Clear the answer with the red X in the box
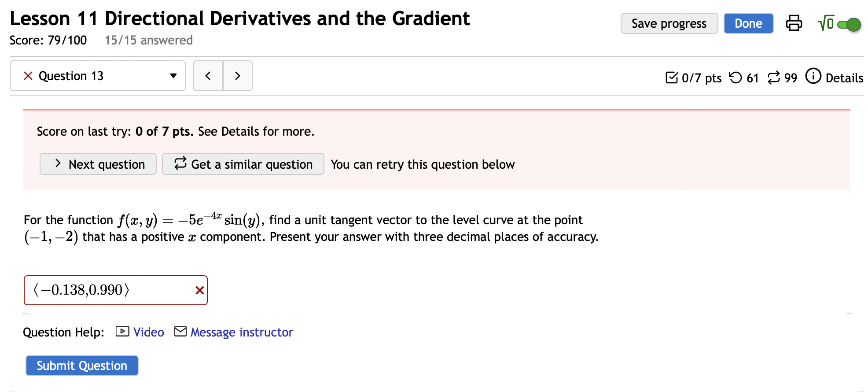868x392 pixels. pos(200,290)
